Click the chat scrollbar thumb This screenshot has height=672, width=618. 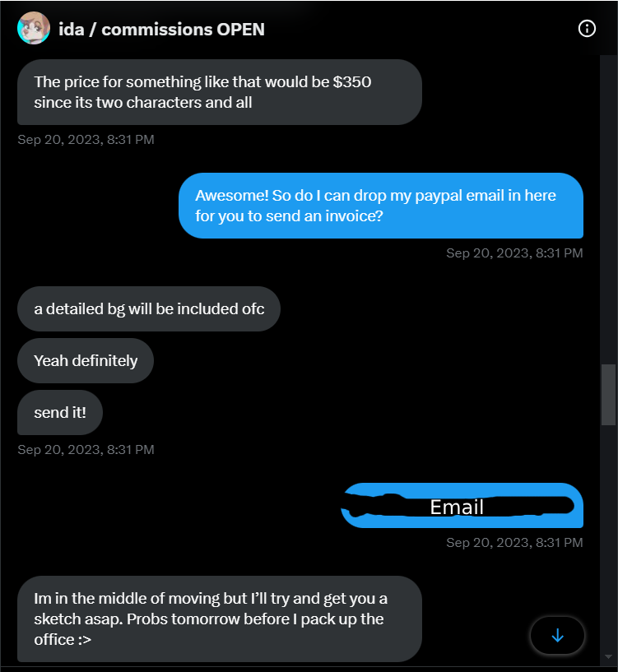[608, 395]
